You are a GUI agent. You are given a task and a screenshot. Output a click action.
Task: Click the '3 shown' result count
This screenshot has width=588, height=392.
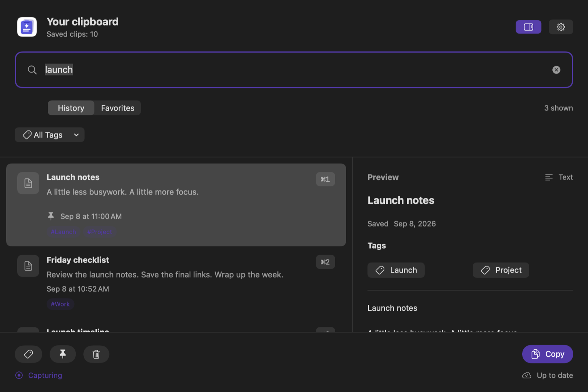click(559, 108)
